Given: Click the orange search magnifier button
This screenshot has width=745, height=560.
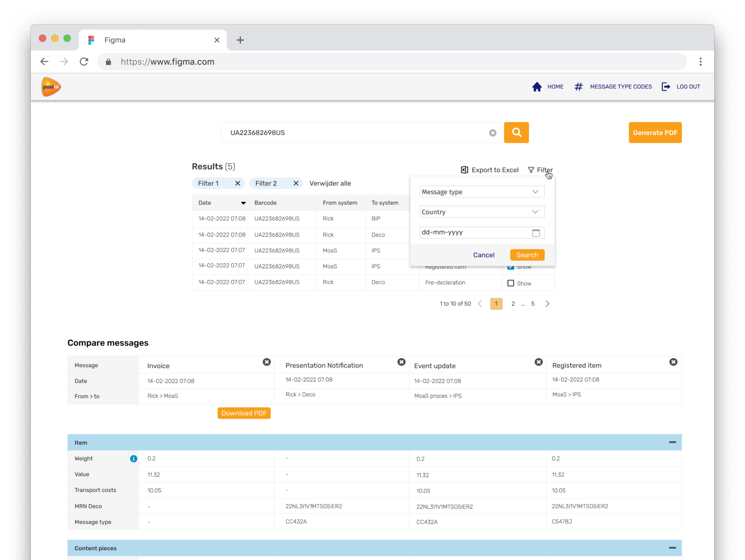Looking at the screenshot, I should [516, 133].
